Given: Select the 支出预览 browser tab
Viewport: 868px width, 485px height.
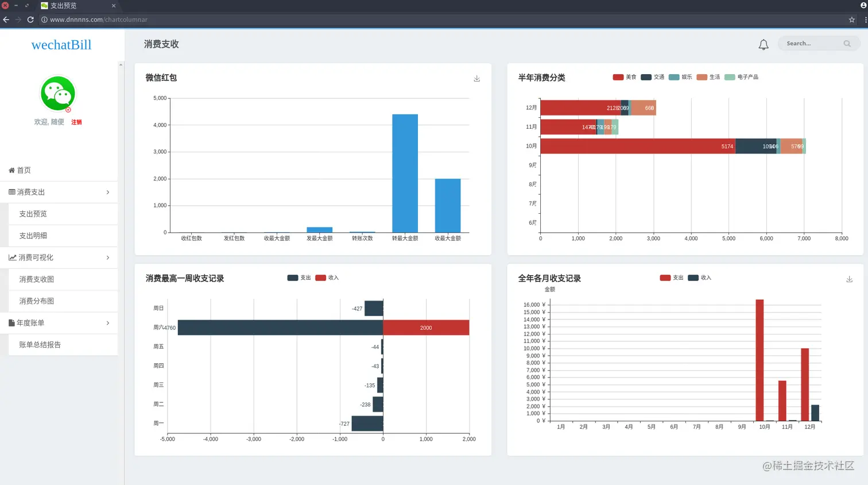Looking at the screenshot, I should [x=77, y=6].
